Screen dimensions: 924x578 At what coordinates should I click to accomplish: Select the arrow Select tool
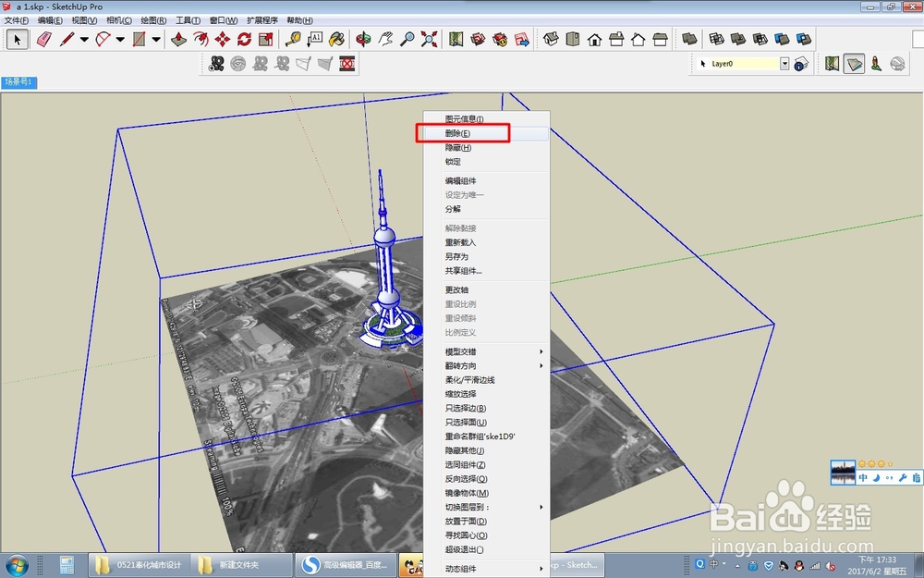click(17, 40)
